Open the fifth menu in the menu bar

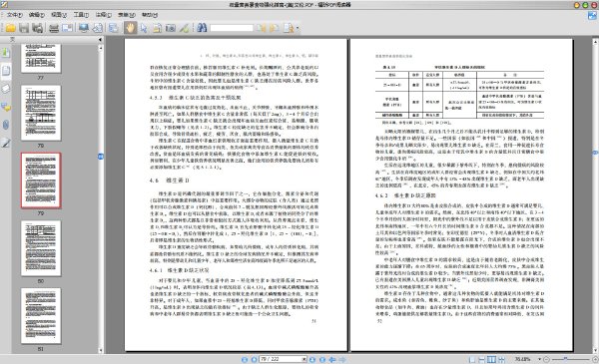(x=103, y=15)
